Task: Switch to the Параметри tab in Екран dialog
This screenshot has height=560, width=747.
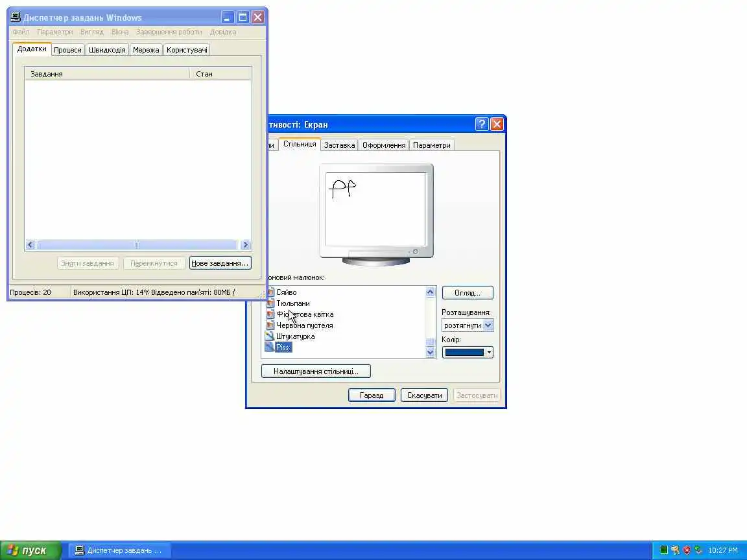Action: coord(432,145)
